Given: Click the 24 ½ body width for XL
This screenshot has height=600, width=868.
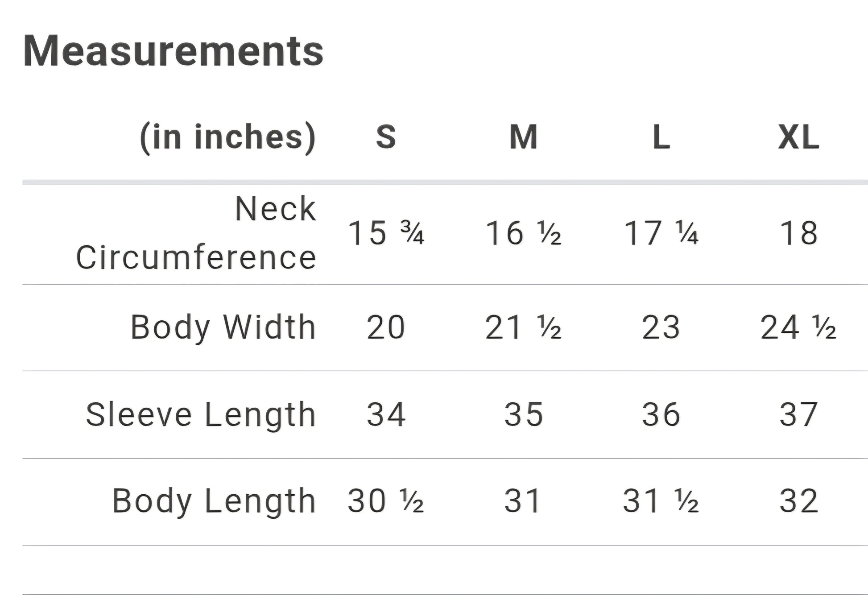Looking at the screenshot, I should [x=798, y=327].
